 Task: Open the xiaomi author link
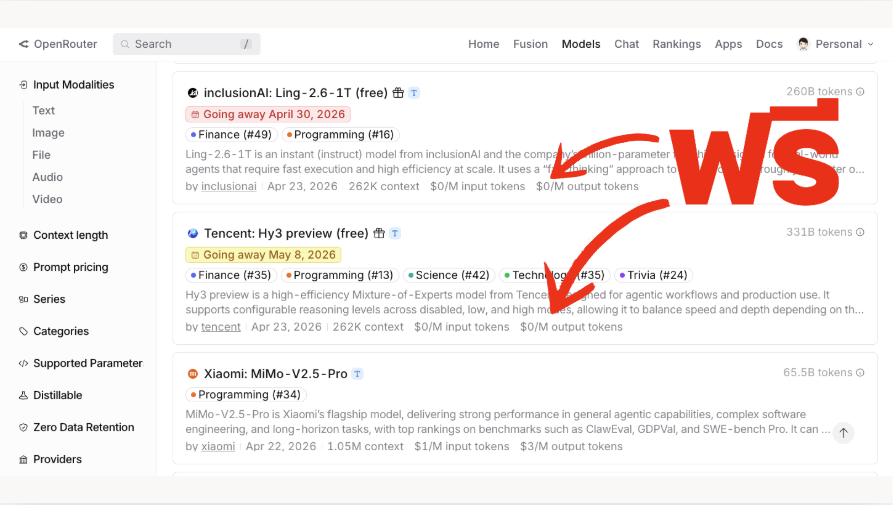218,447
